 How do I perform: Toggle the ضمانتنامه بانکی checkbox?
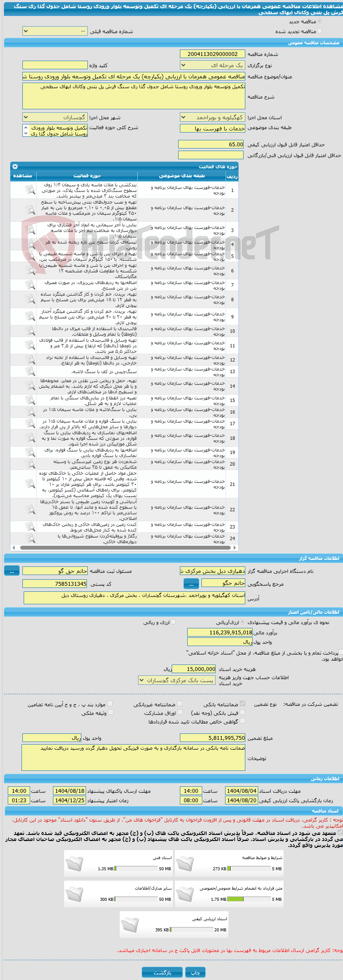coord(242,704)
